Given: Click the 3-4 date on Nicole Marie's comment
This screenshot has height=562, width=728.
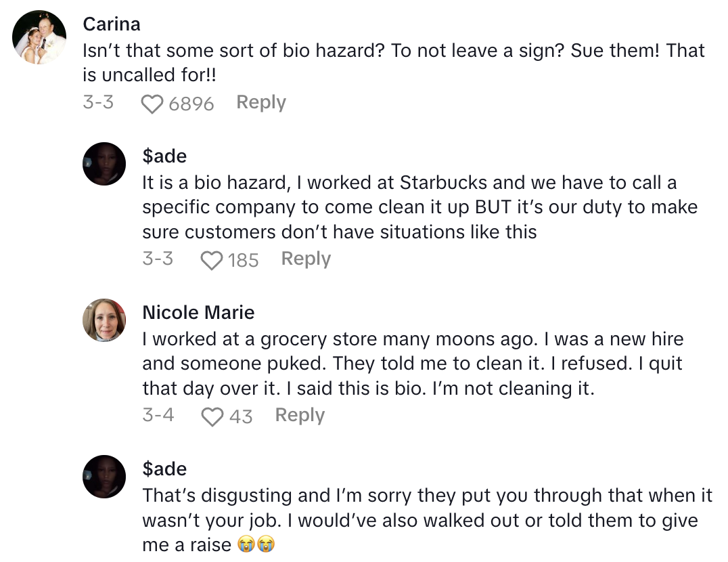Looking at the screenshot, I should coord(158,416).
